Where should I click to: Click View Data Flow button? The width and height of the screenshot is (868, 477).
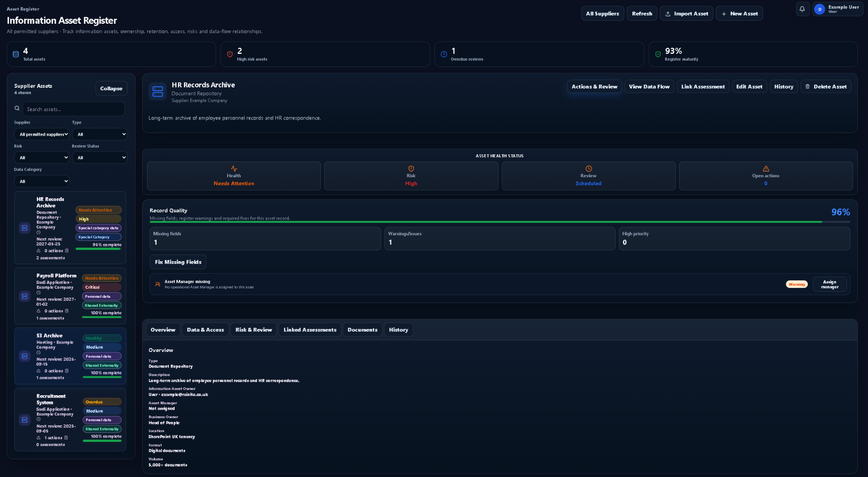click(x=649, y=86)
